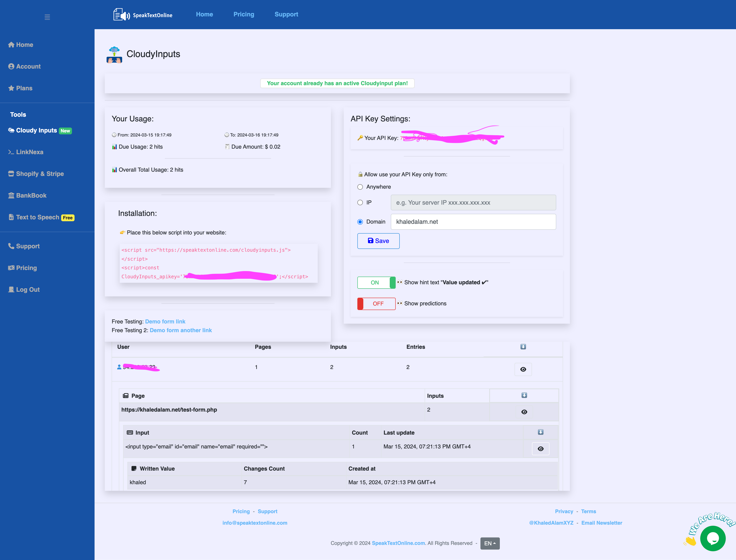Select the Anywhere radio option
Screen dimensions: 736x560
click(x=360, y=187)
